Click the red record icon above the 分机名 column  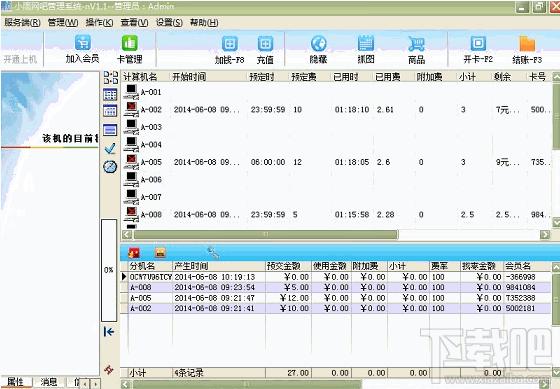tap(134, 253)
